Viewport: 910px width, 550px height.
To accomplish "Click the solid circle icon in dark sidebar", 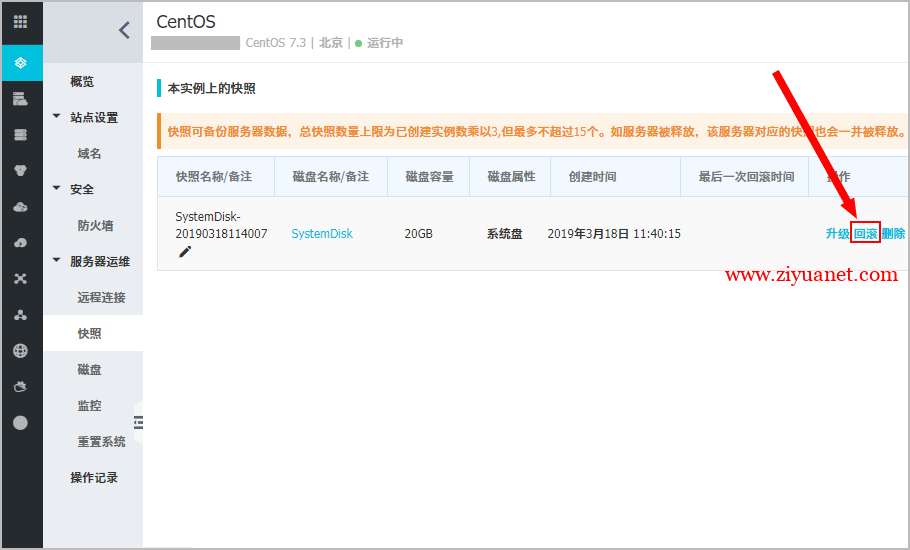I will pos(20,423).
